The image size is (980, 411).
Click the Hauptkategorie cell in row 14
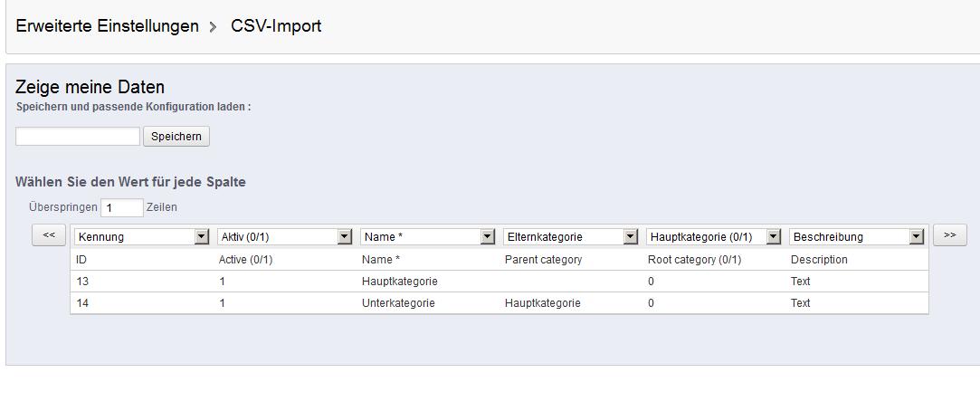tap(542, 303)
